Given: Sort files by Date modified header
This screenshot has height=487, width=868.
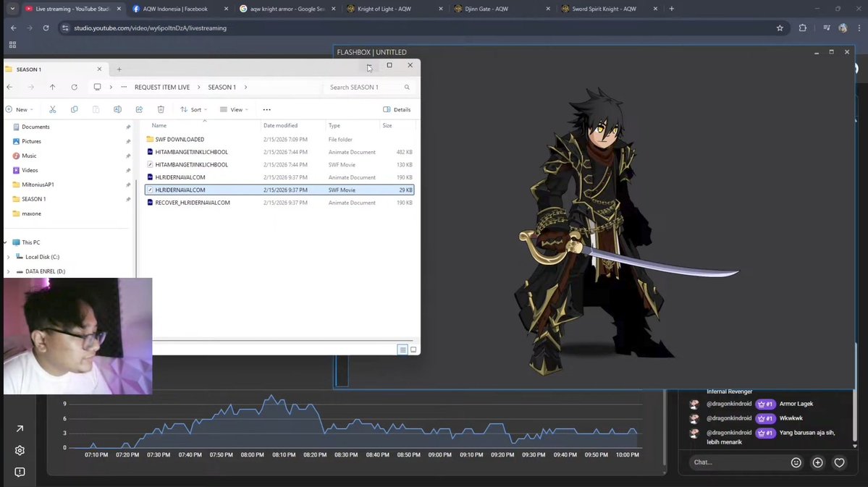Looking at the screenshot, I should pyautogui.click(x=280, y=126).
